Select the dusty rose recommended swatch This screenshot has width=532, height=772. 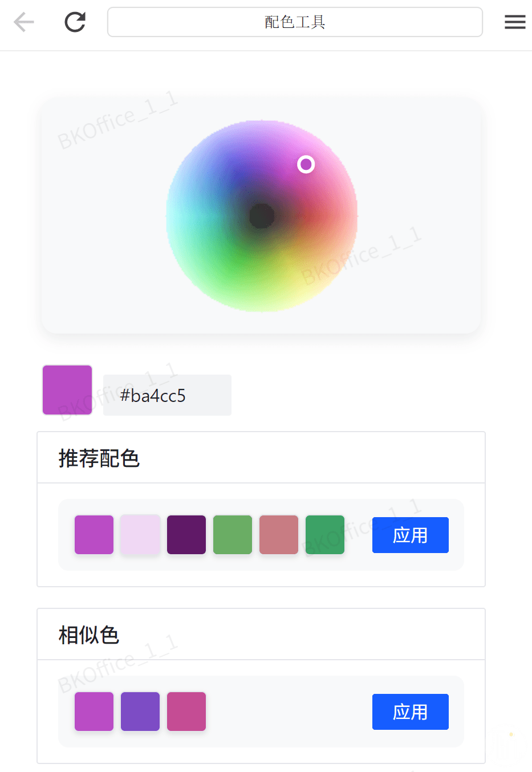click(279, 535)
